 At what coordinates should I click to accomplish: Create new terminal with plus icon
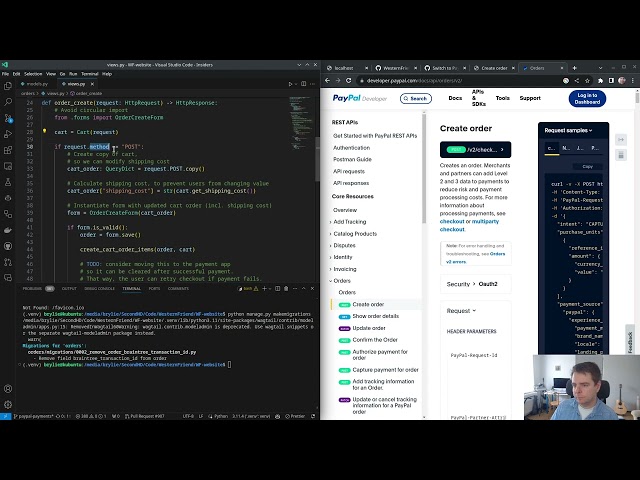(264, 289)
